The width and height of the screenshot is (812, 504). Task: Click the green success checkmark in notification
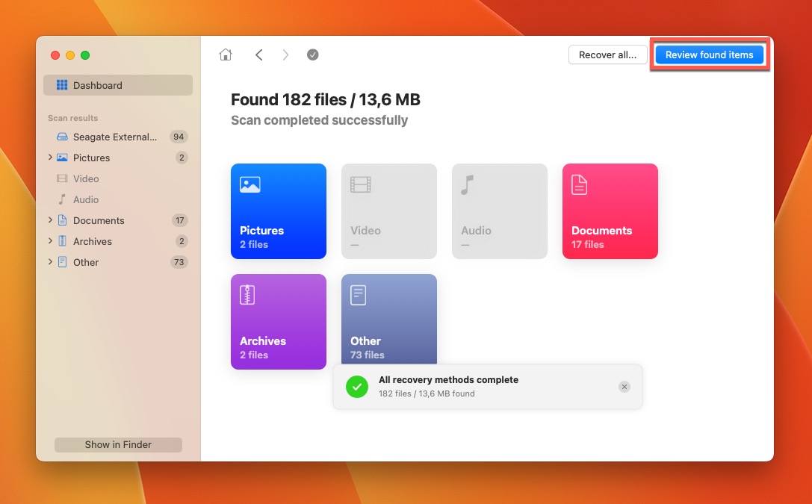(357, 387)
